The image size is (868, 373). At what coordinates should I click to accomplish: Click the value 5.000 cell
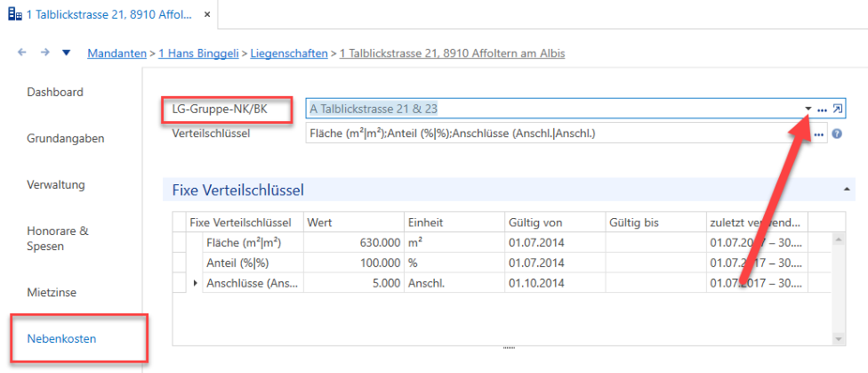tap(354, 283)
